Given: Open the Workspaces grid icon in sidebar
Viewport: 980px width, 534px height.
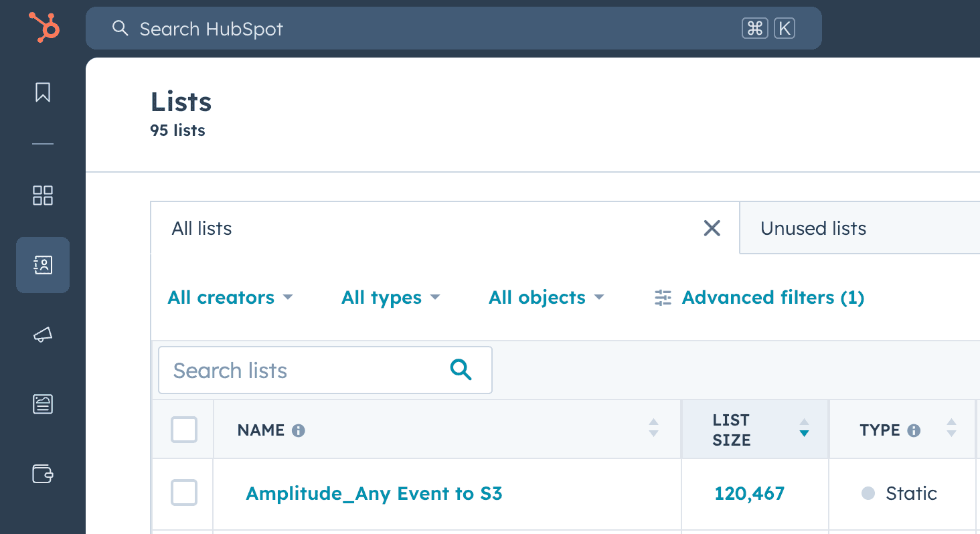Looking at the screenshot, I should point(42,195).
